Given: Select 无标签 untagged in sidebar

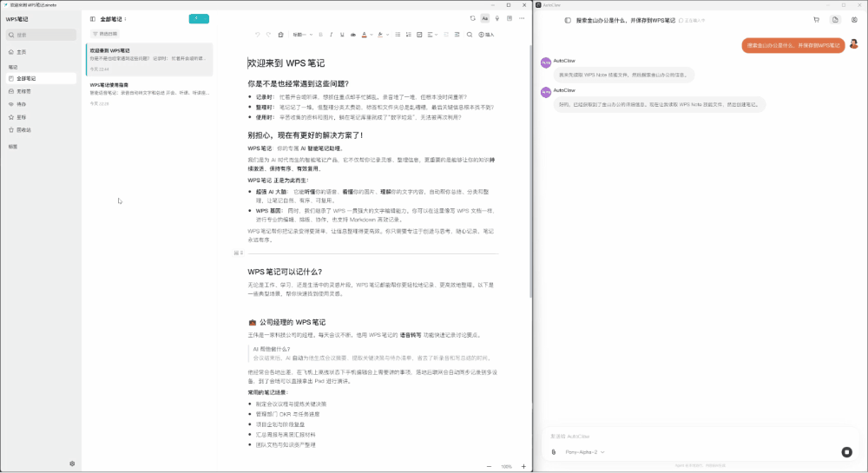Looking at the screenshot, I should (41, 91).
